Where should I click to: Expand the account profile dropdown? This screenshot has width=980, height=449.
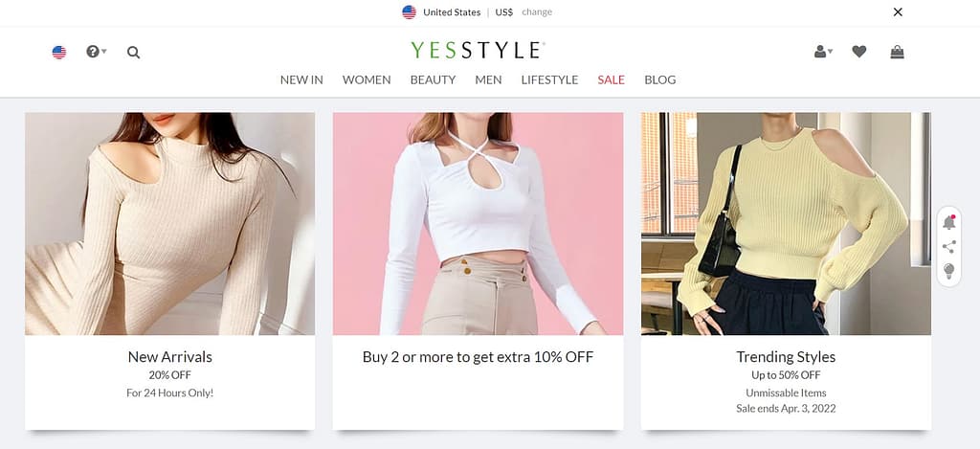coord(822,52)
